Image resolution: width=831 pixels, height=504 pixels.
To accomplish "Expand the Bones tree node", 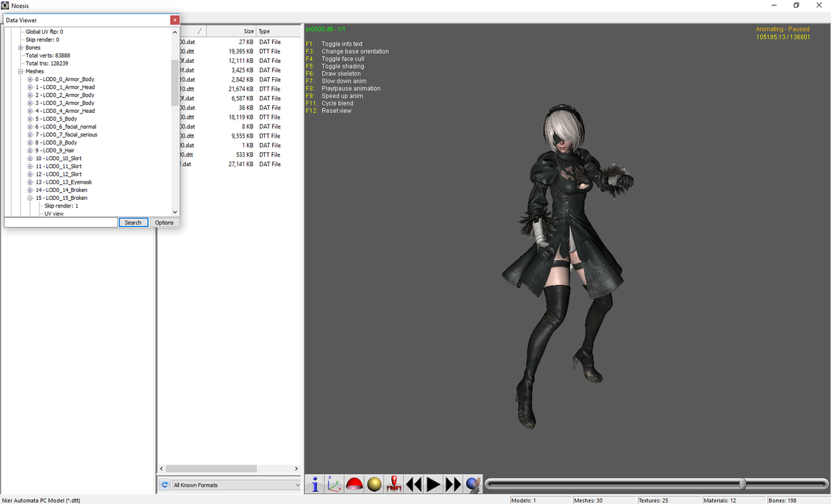I will coord(21,47).
